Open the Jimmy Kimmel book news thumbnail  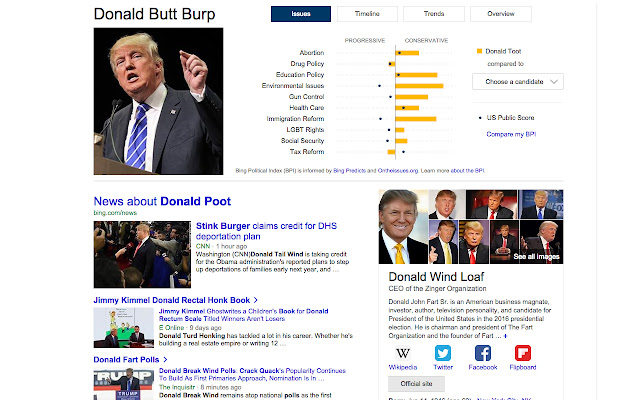124,328
